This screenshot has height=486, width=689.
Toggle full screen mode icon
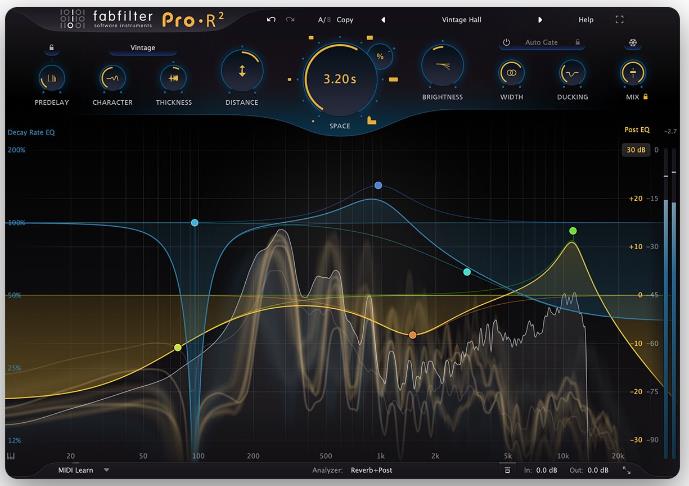(x=620, y=19)
